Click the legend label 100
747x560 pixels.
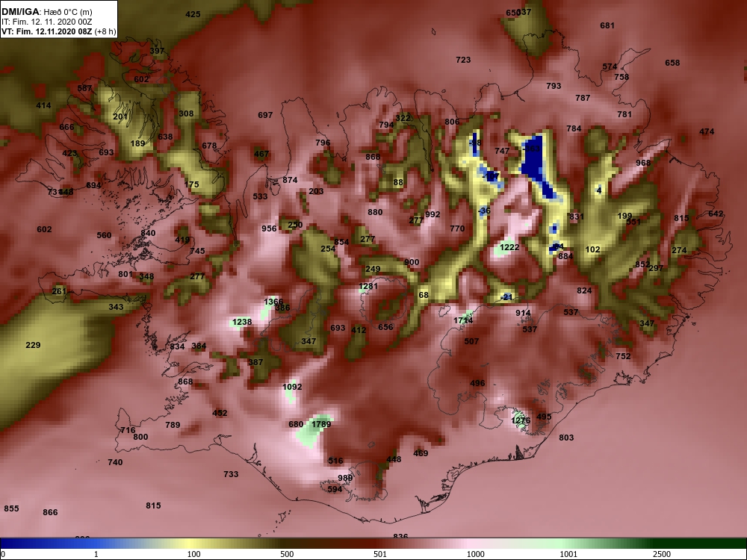[x=193, y=554]
